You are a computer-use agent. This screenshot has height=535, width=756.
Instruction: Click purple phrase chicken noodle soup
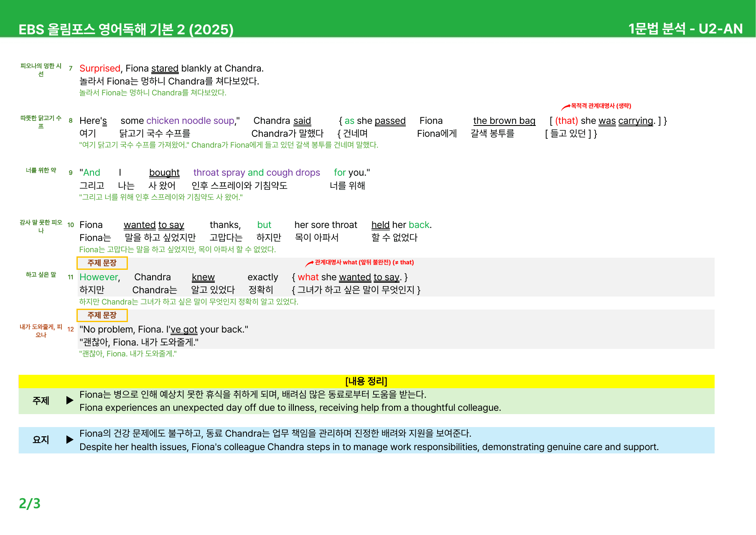(191, 121)
